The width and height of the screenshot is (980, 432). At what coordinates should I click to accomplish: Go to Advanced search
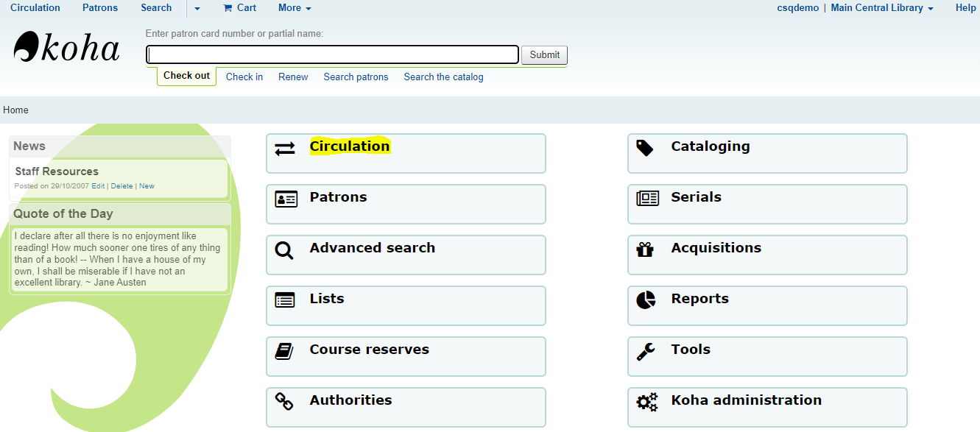406,255
